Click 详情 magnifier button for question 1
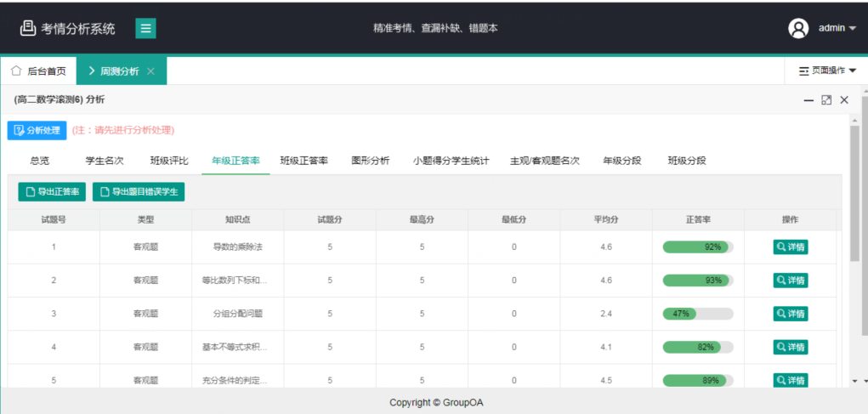 coord(790,247)
